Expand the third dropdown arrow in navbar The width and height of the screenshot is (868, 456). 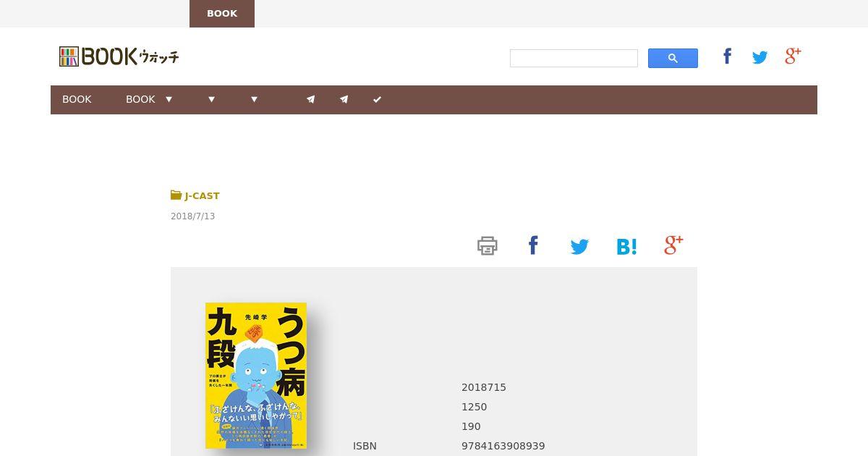click(254, 99)
